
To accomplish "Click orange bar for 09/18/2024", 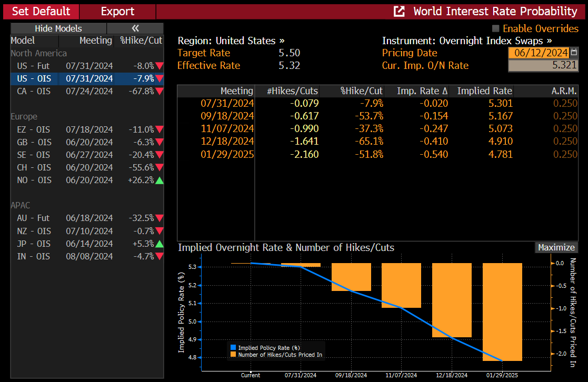I will tap(351, 277).
